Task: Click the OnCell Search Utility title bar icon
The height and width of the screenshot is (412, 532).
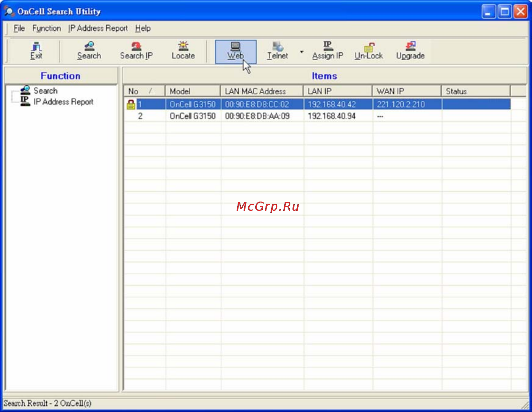Action: pos(9,11)
